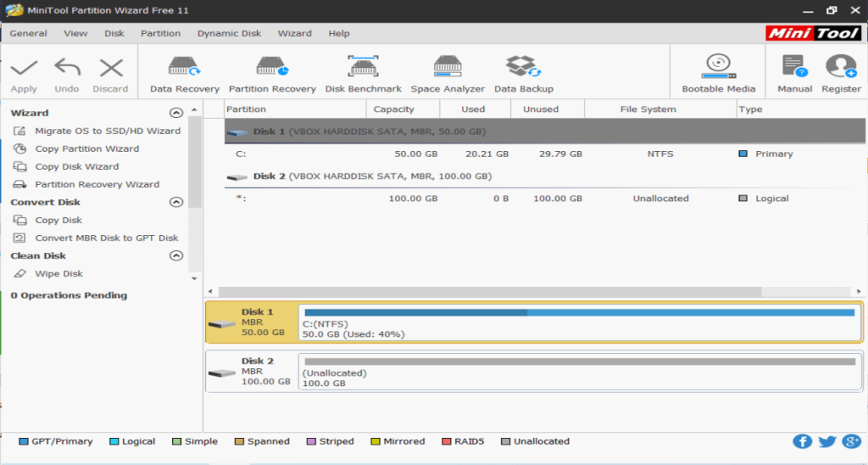The height and width of the screenshot is (465, 868).
Task: Start Migrate OS to SSD/HD Wizard
Action: pos(108,131)
